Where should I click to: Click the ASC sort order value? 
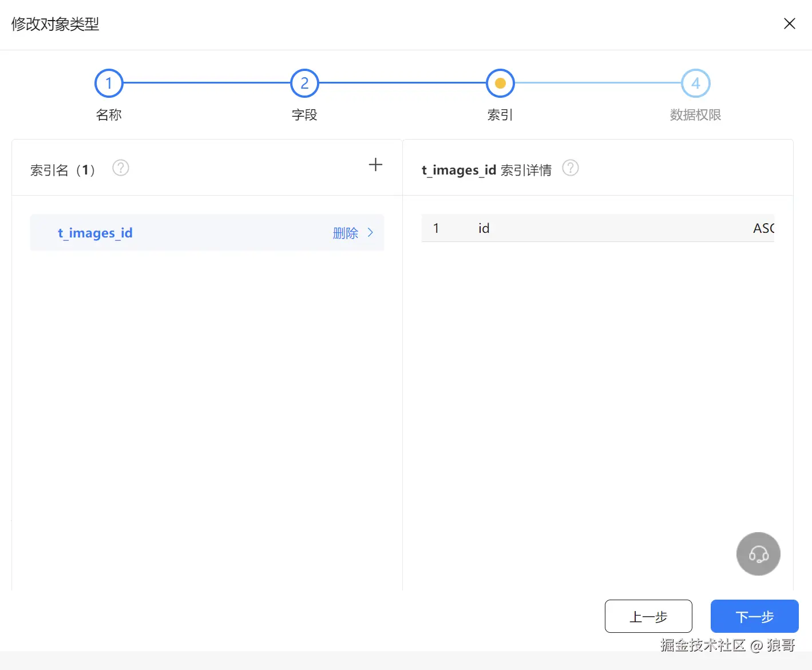point(763,228)
